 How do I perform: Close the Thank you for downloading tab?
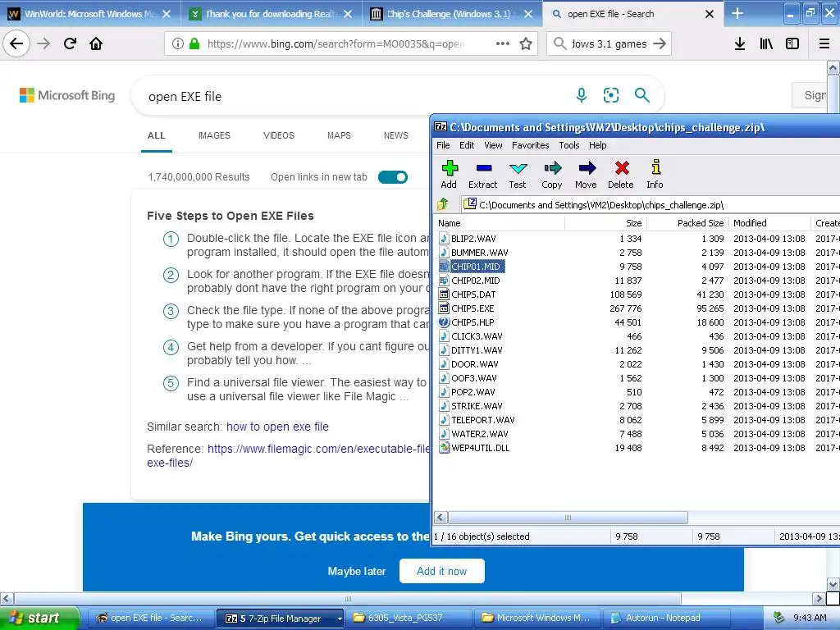pyautogui.click(x=348, y=14)
